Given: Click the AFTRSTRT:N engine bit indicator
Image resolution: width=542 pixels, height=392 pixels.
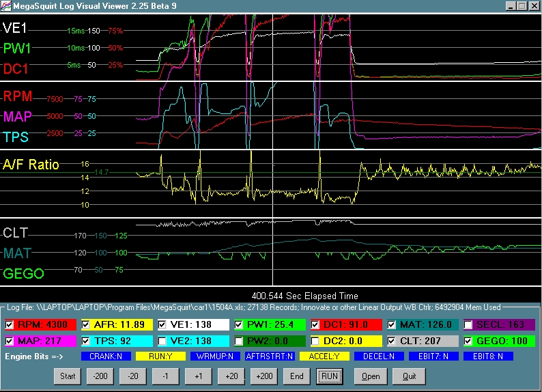Looking at the screenshot, I should 270,356.
